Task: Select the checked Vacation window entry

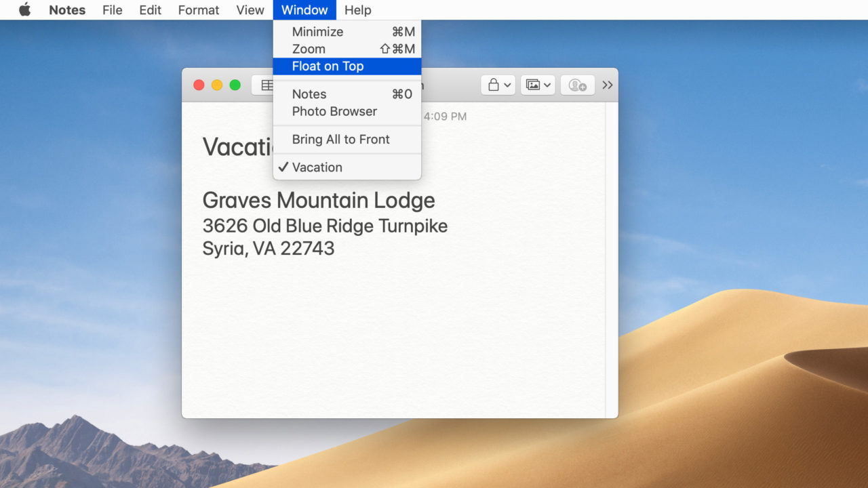Action: pyautogui.click(x=347, y=167)
